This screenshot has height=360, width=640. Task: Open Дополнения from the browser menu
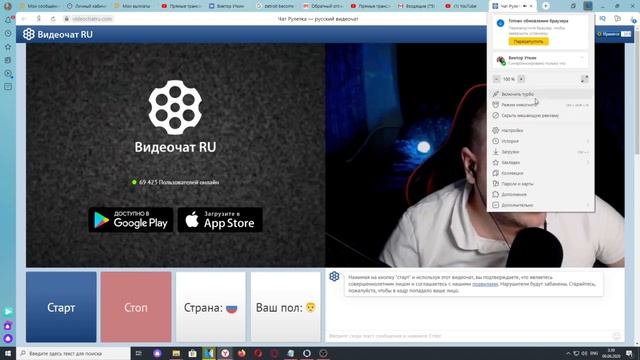click(540, 194)
